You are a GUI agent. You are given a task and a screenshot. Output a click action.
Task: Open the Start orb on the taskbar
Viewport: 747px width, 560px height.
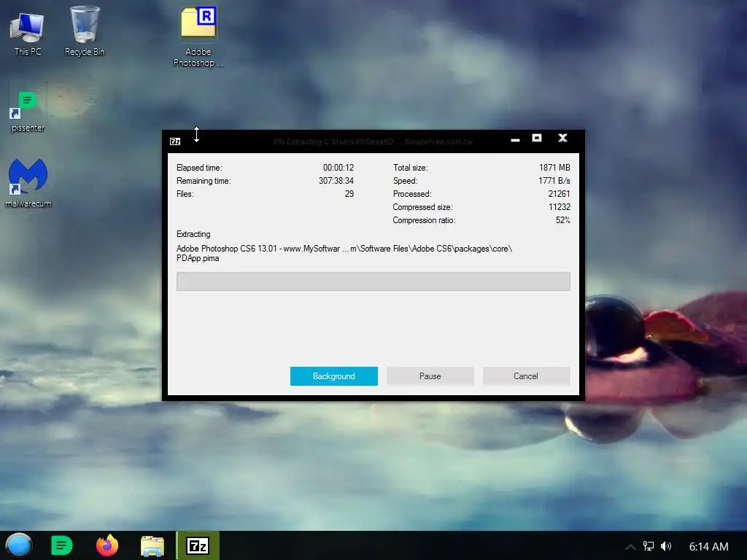tap(19, 545)
